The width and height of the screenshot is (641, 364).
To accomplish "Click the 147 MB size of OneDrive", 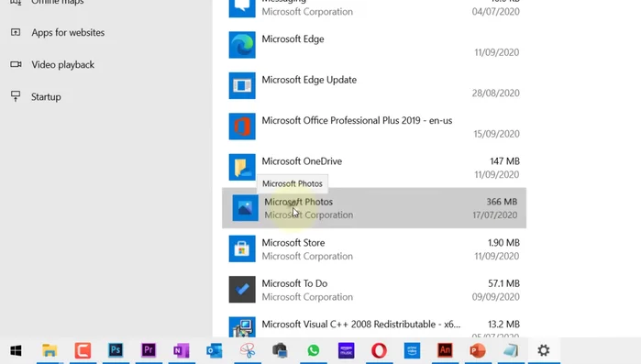I will tap(505, 161).
